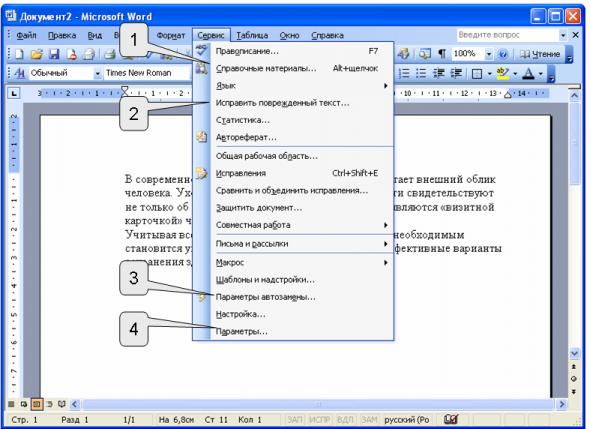Click the Чтение reading mode button
Viewport: 590px width, 429px height.
[x=540, y=54]
